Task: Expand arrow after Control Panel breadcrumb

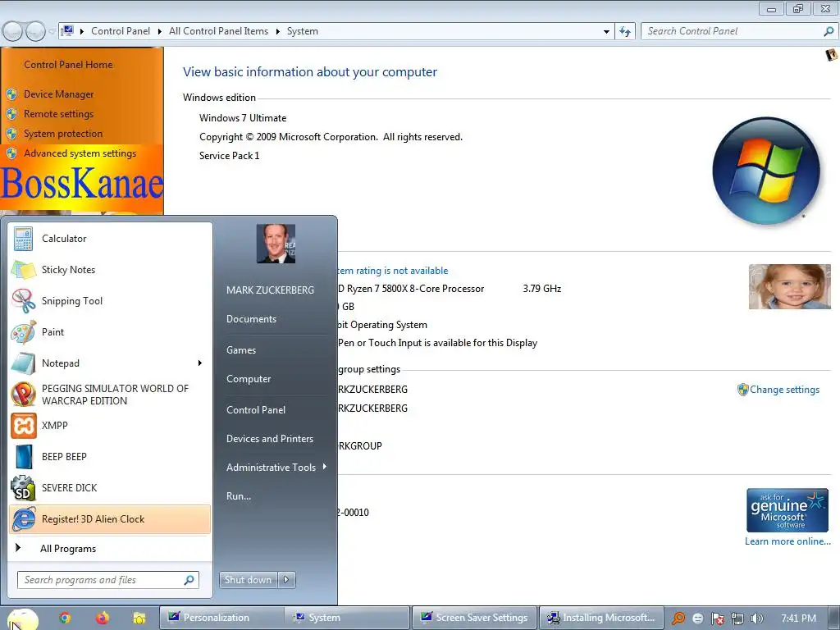Action: point(160,31)
